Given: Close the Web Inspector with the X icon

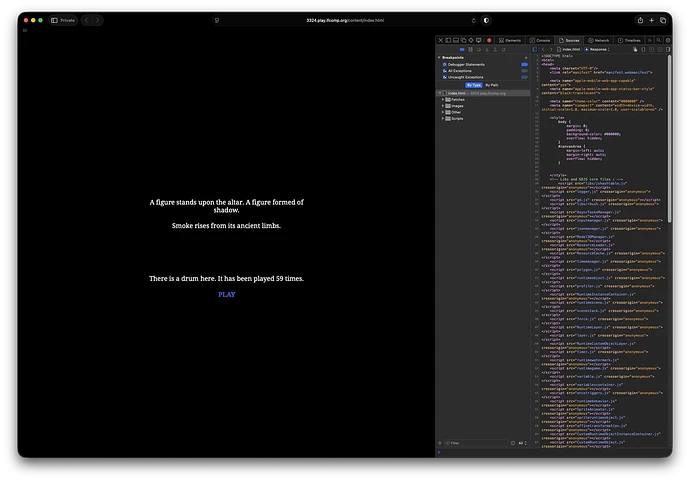Looking at the screenshot, I should (440, 40).
